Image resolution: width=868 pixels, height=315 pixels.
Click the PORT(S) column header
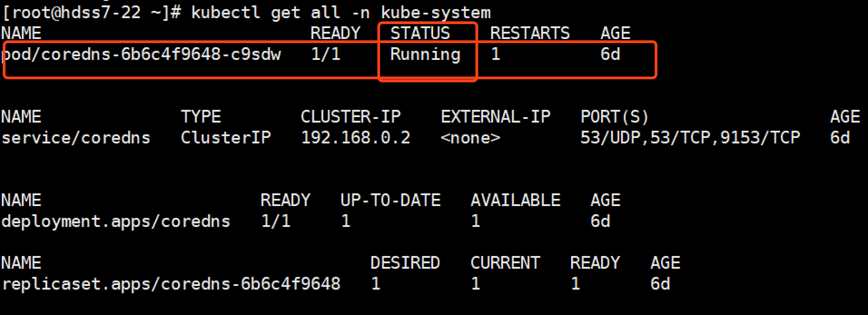coord(614,117)
